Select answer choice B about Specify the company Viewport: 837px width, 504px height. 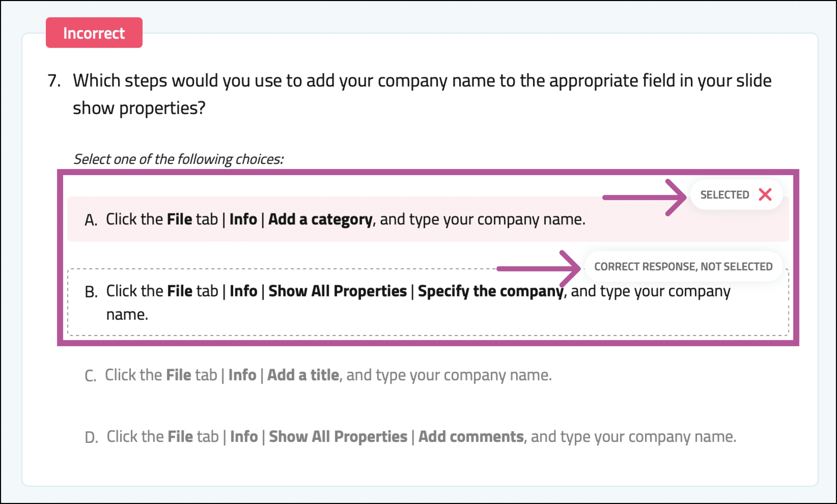click(x=428, y=302)
